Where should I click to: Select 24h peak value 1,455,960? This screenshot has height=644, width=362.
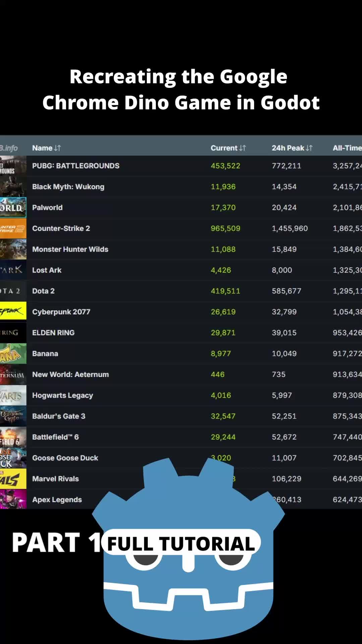[x=290, y=228]
